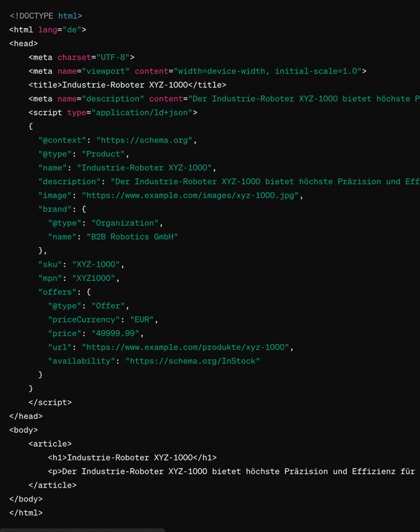The image size is (420, 532).
Task: Click the viewport meta tag line
Action: click(x=197, y=71)
